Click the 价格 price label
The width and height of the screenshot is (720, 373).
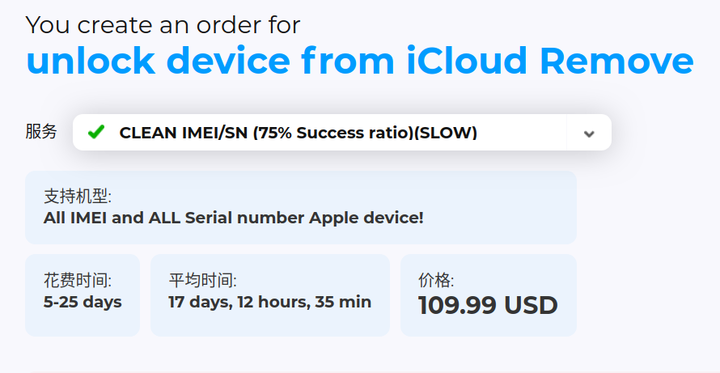[x=436, y=280]
